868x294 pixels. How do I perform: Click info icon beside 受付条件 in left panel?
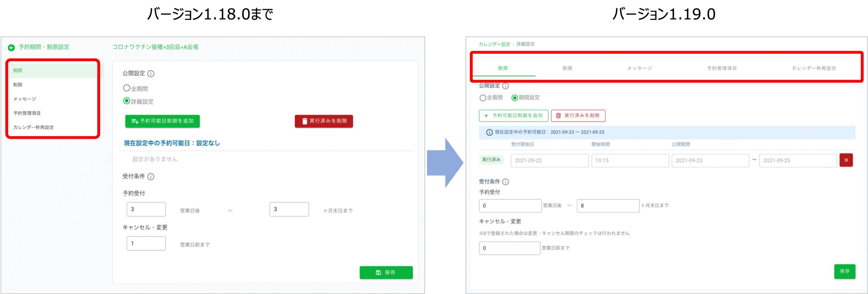point(151,177)
